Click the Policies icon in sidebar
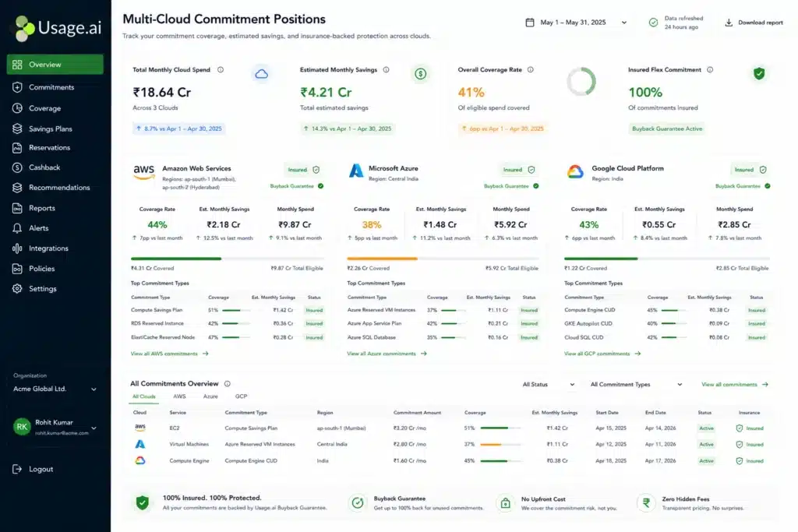Image resolution: width=798 pixels, height=532 pixels. click(17, 269)
